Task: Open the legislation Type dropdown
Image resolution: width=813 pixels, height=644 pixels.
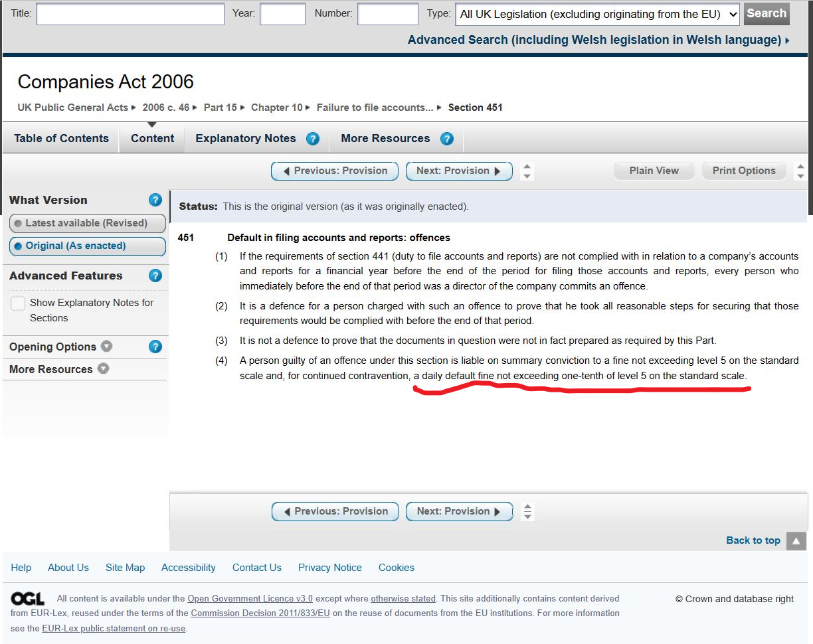Action: tap(596, 14)
